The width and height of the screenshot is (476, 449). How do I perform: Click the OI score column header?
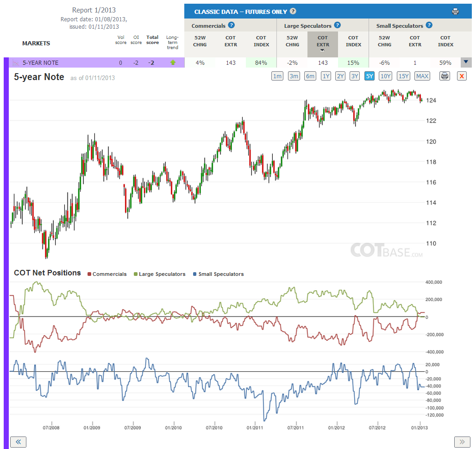(136, 40)
